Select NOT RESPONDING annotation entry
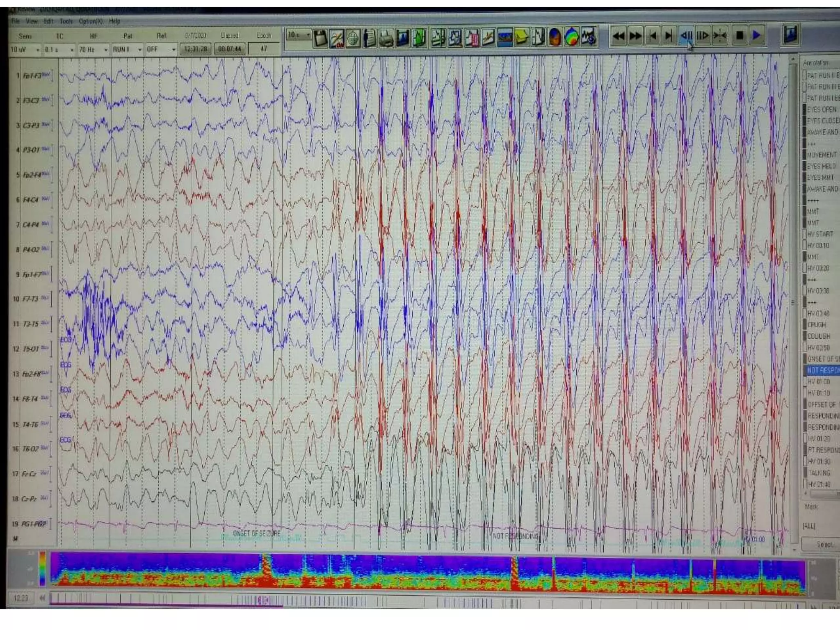The height and width of the screenshot is (630, 840). click(x=822, y=370)
